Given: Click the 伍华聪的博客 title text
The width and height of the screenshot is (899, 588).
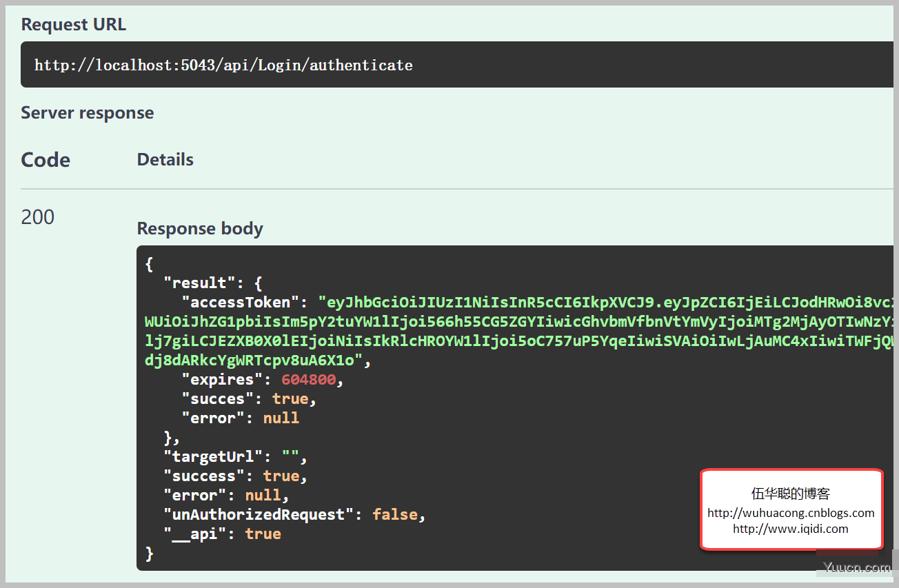Looking at the screenshot, I should click(x=791, y=494).
